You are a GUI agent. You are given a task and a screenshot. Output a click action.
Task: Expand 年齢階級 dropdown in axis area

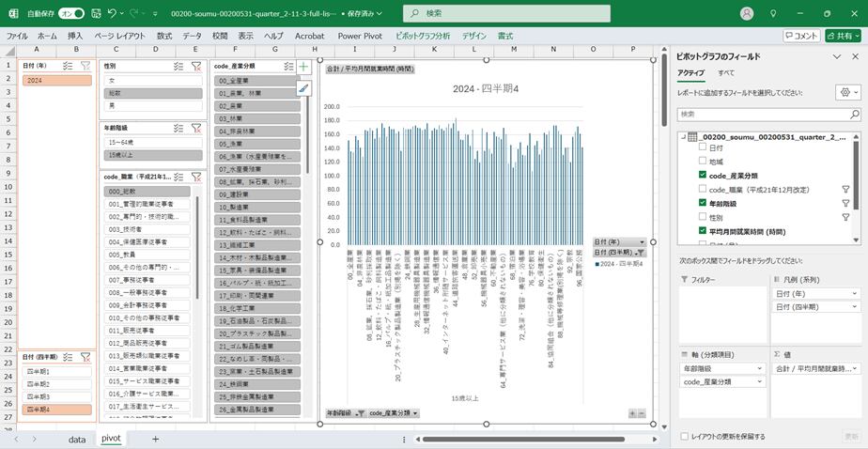(762, 368)
